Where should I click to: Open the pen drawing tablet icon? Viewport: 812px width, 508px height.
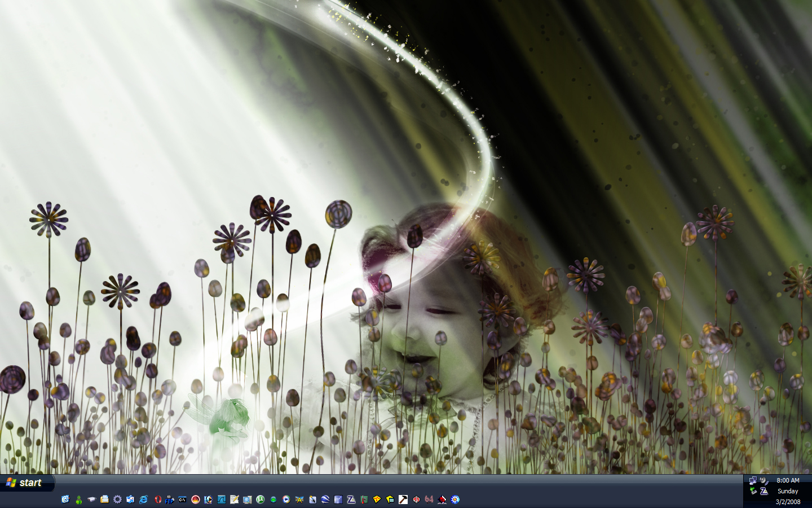pyautogui.click(x=312, y=500)
